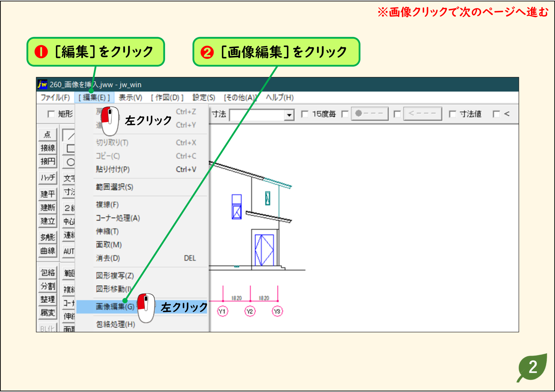Open the 寸法 dropdown list
The width and height of the screenshot is (555, 392).
(x=289, y=114)
